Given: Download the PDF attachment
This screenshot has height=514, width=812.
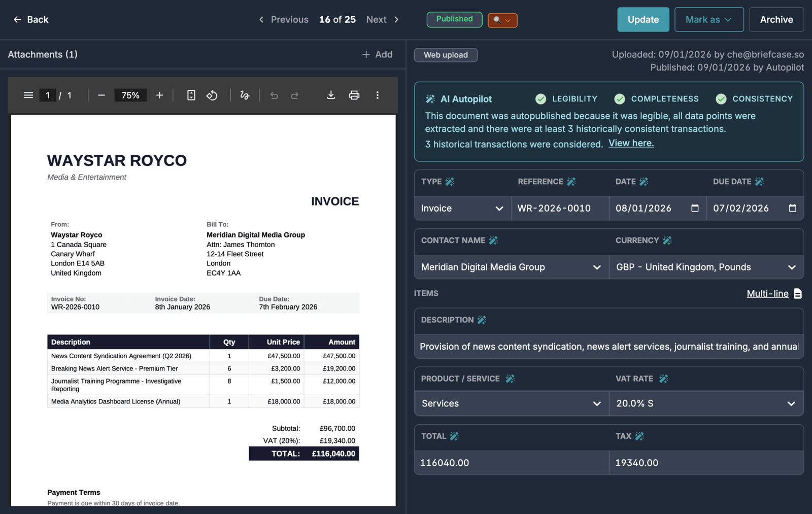Looking at the screenshot, I should [x=331, y=95].
